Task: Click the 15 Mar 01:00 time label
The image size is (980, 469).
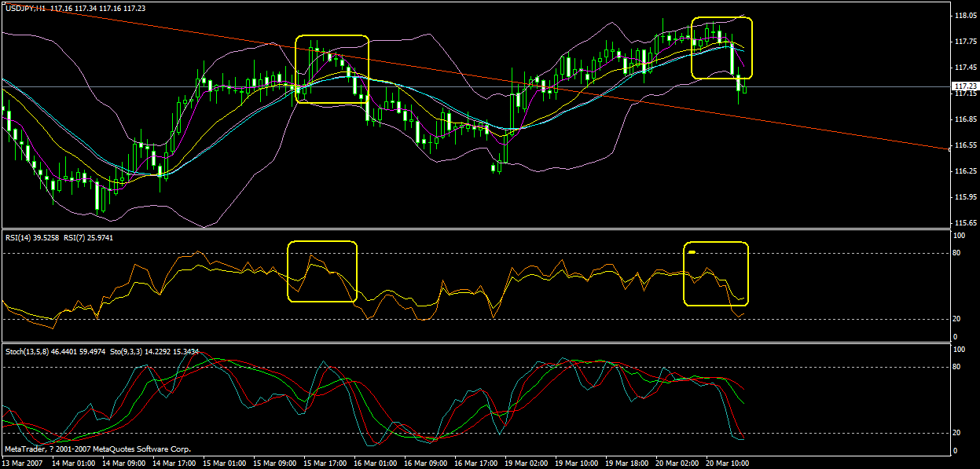Action: coord(224,464)
